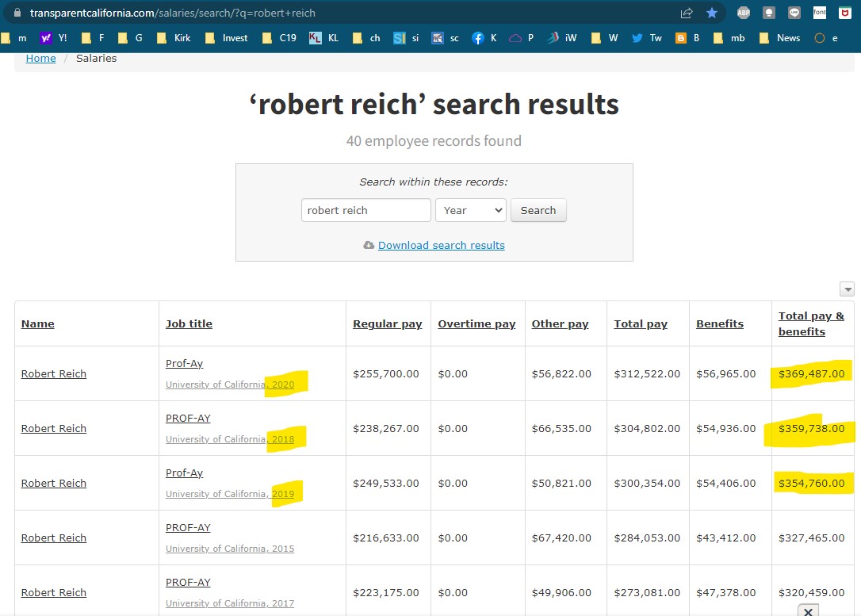Open the Year dropdown filter
This screenshot has height=616, width=861.
[471, 210]
